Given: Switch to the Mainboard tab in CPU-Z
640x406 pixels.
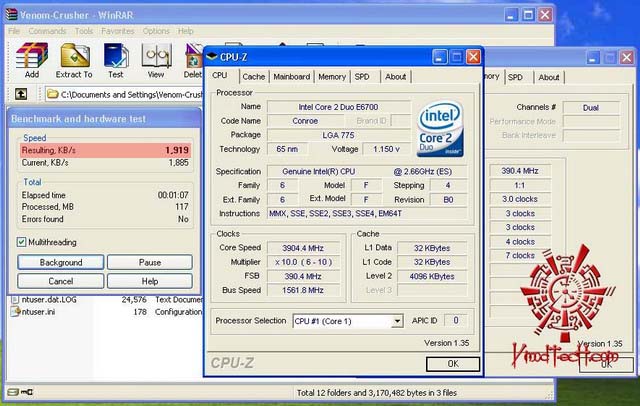Looking at the screenshot, I should tap(291, 77).
